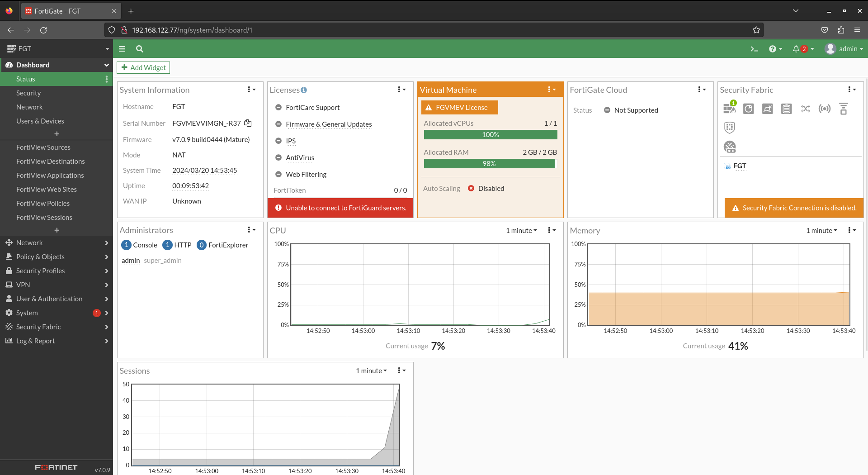Open System Information widget options menu
The image size is (868, 475).
[251, 90]
